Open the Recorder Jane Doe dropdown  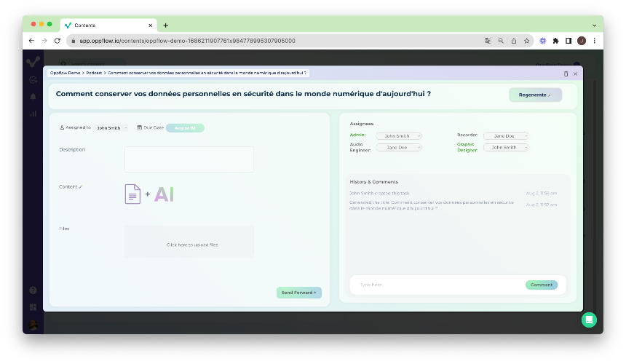tap(506, 136)
